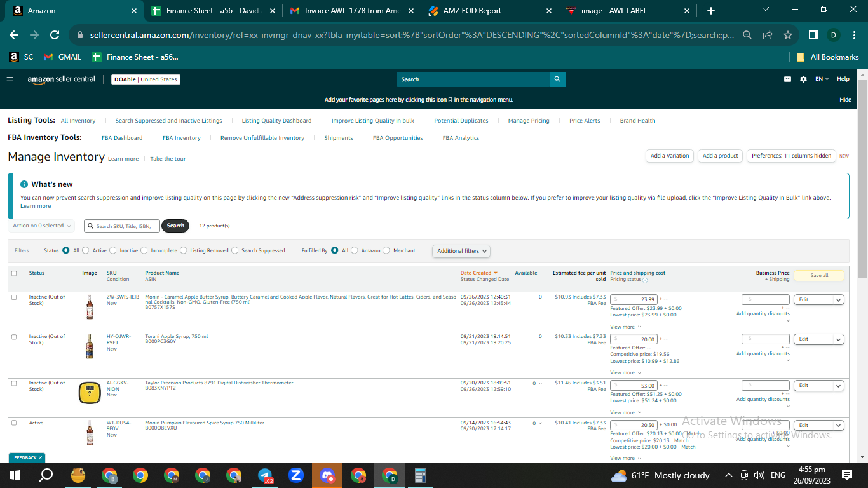868x488 pixels.
Task: Open the SC bookmark in the bookmarks bar
Action: point(22,57)
